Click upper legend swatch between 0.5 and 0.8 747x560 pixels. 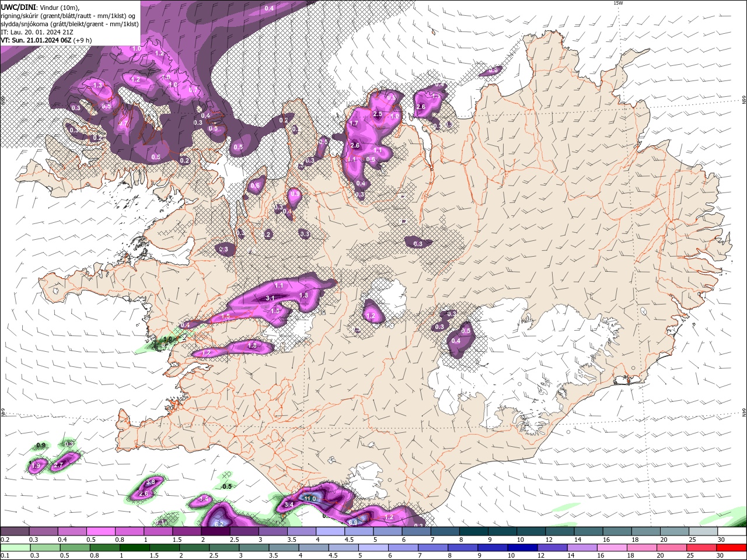pyautogui.click(x=101, y=531)
